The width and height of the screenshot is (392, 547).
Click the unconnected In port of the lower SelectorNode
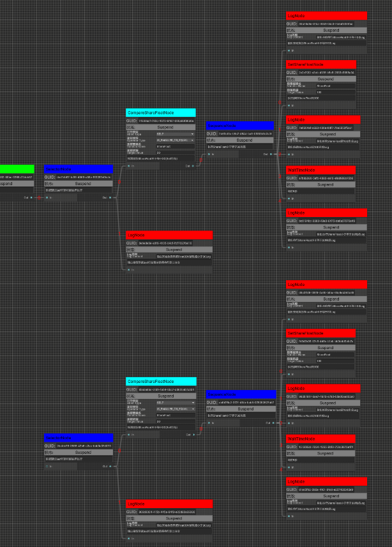48,466
